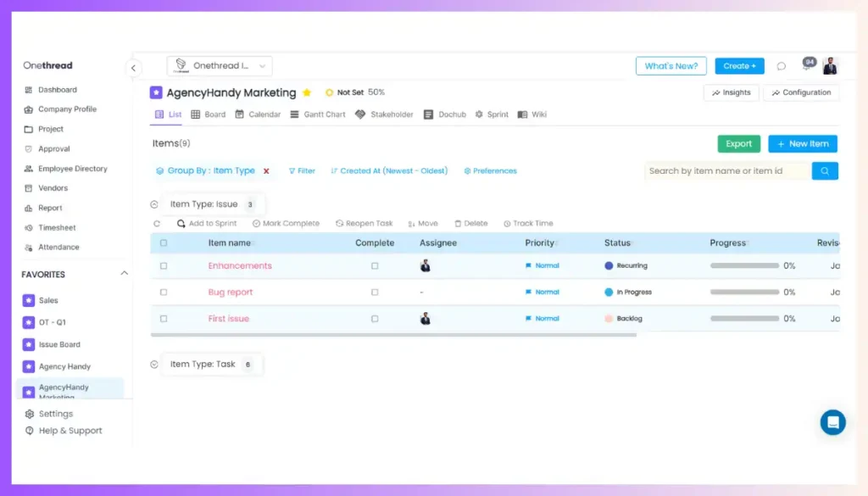This screenshot has width=868, height=496.
Task: Click the + New Item button
Action: coord(803,144)
